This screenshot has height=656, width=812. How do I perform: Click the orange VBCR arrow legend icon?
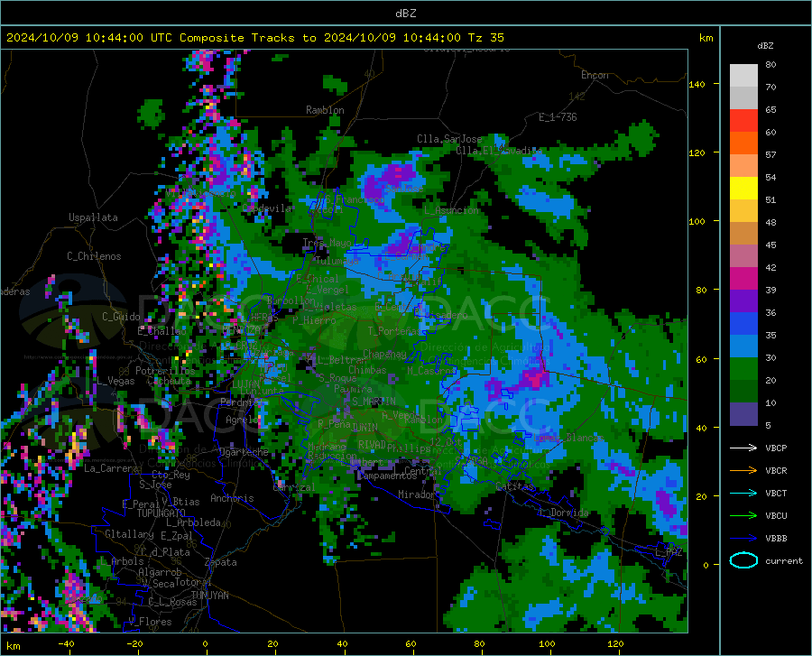pyautogui.click(x=743, y=470)
